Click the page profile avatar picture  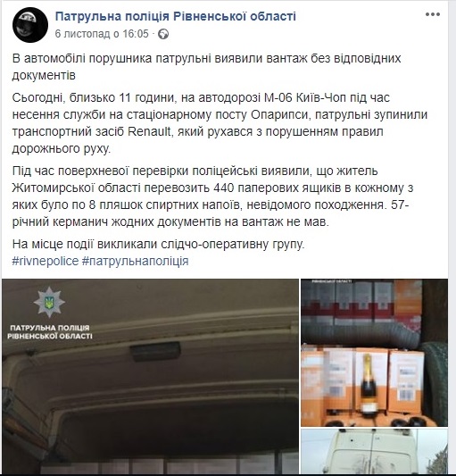click(x=30, y=25)
